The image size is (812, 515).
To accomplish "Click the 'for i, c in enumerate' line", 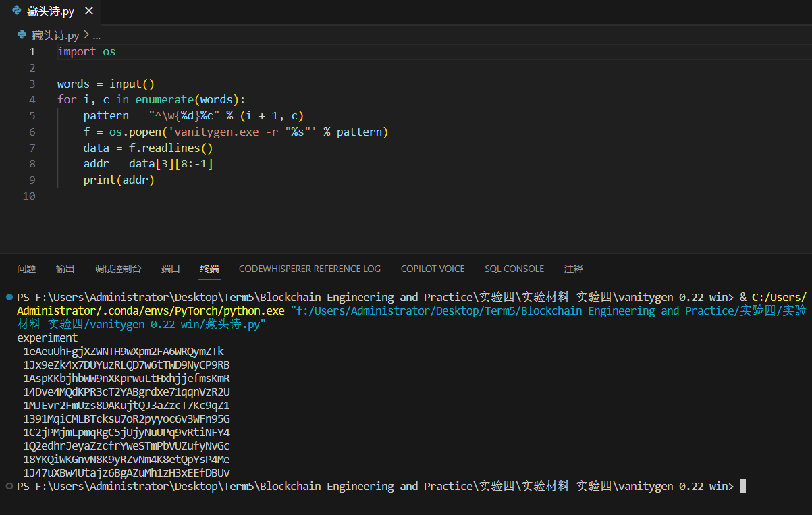I will (x=152, y=100).
